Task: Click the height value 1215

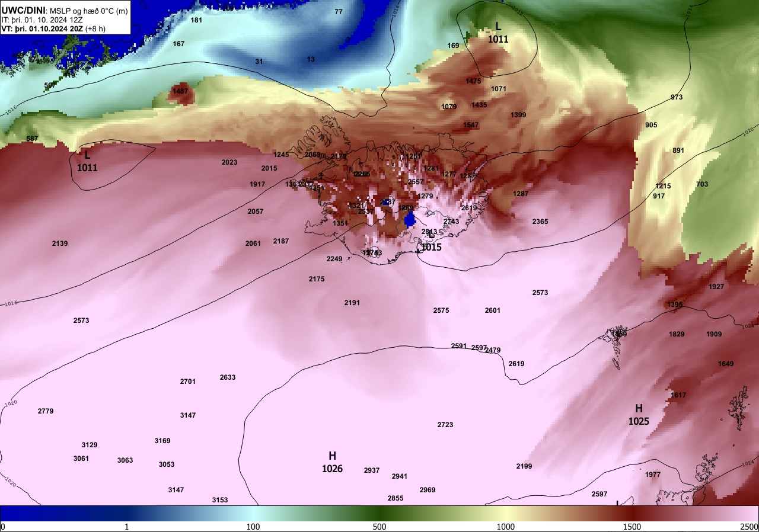Action: (x=663, y=186)
